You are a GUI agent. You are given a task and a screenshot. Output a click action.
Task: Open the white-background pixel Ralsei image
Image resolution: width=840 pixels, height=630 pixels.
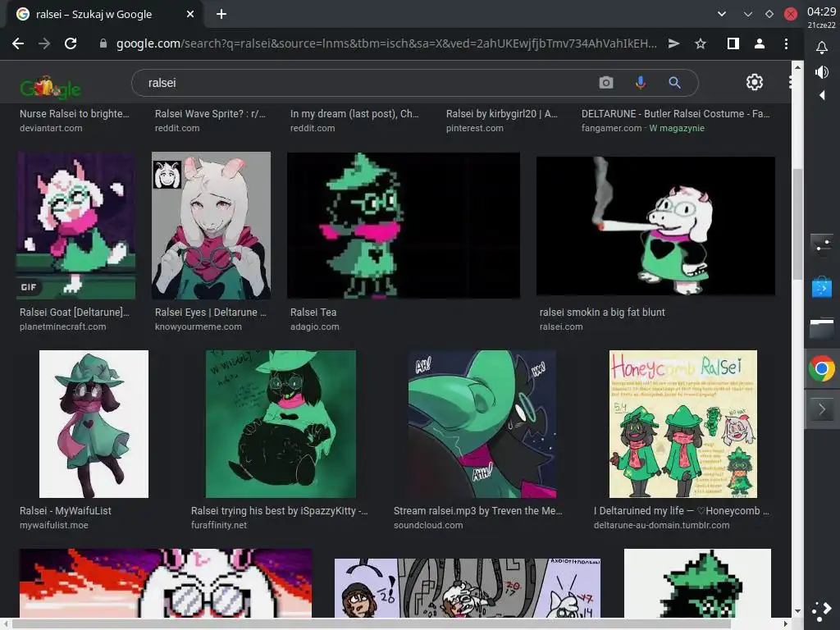[697, 583]
